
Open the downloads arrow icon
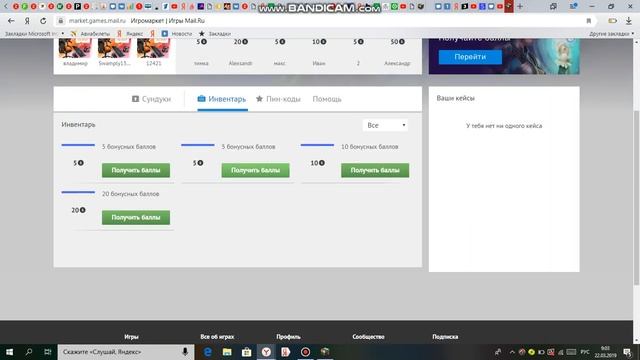click(x=628, y=21)
